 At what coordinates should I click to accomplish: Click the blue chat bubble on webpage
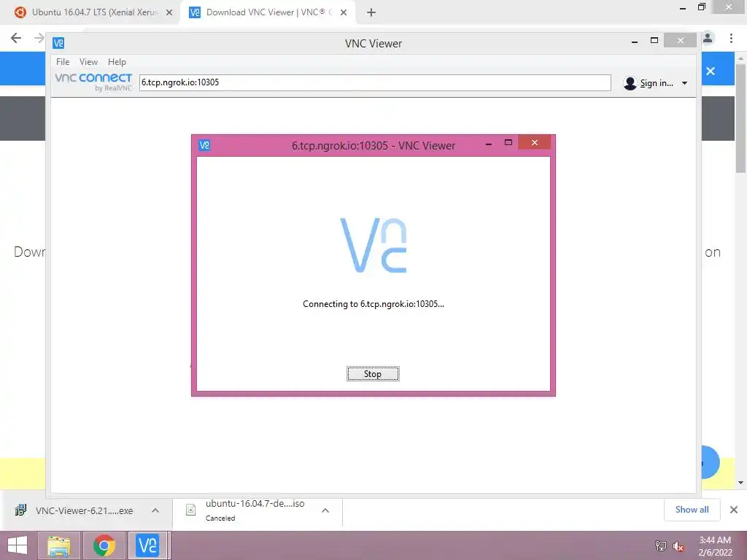(711, 462)
